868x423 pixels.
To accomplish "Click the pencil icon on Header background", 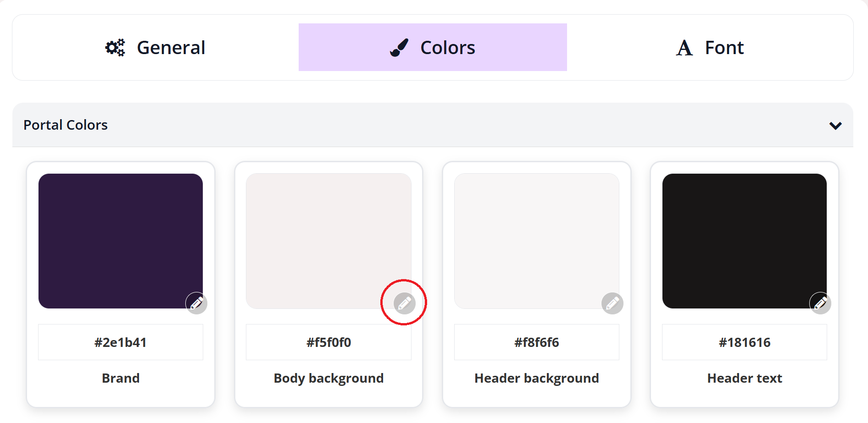I will pos(612,303).
